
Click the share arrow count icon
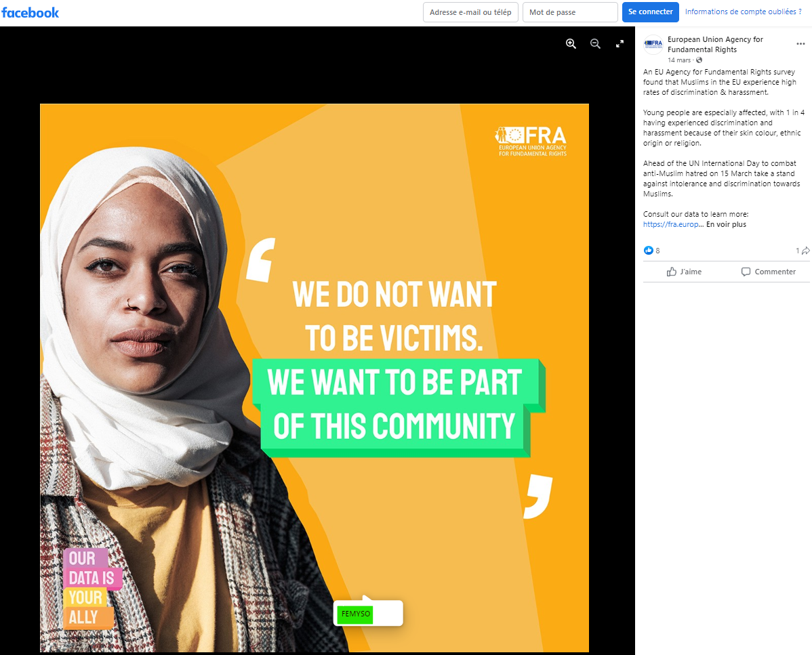pos(806,251)
